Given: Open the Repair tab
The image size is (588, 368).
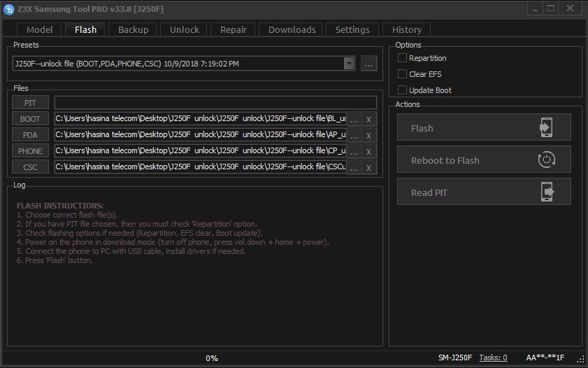Looking at the screenshot, I should click(234, 29).
